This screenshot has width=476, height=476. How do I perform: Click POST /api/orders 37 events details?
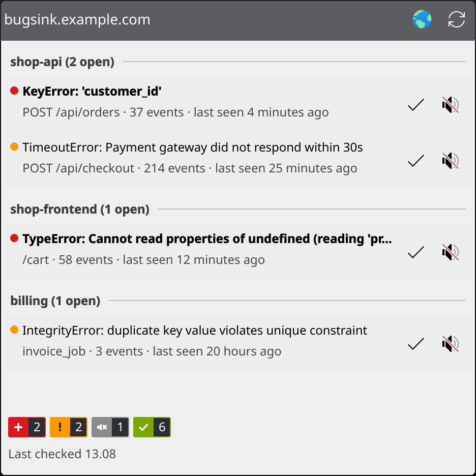(x=175, y=112)
